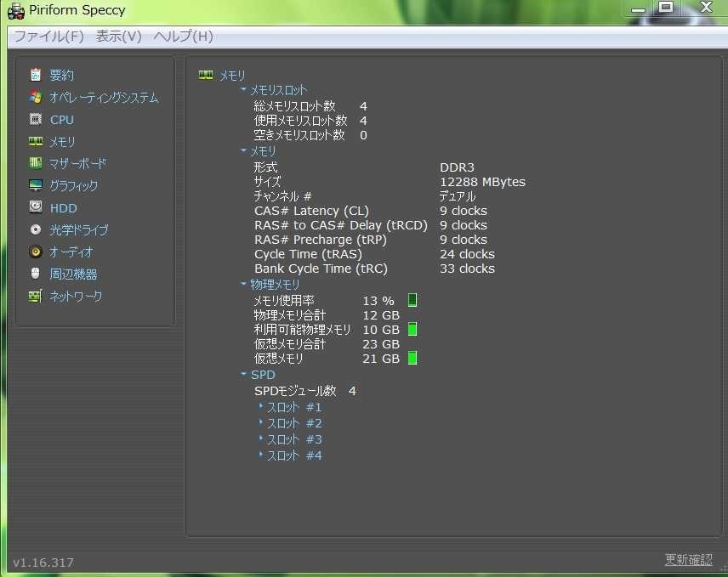728x577 pixels.
Task: Select the CPU chip icon
Action: click(36, 120)
